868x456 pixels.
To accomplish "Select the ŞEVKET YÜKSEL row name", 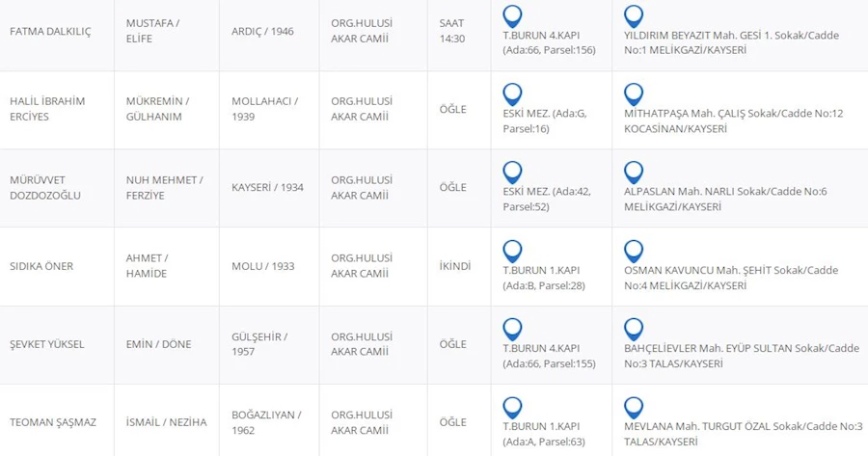I will pos(48,344).
